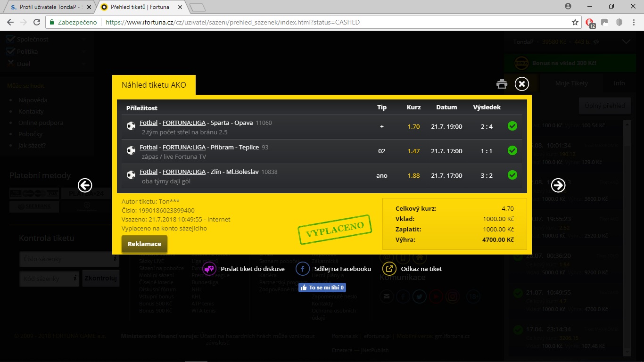Toggle the Duel checkbox
Image resolution: width=644 pixels, height=362 pixels.
[11, 64]
